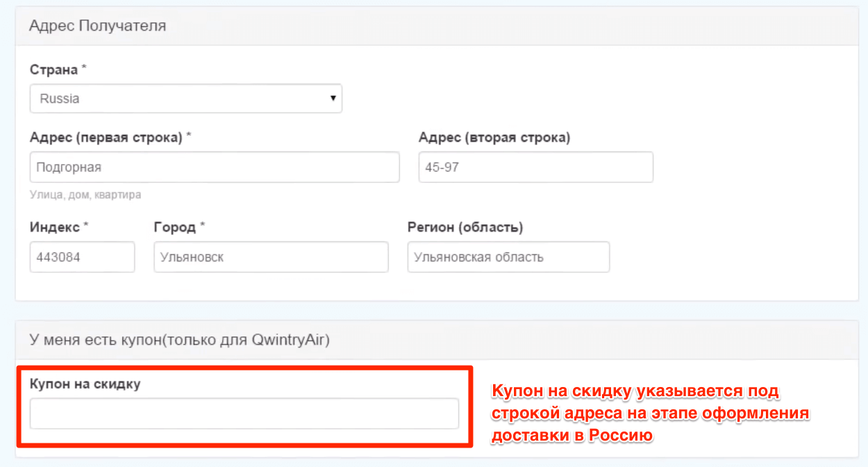Click the Страна label
Screen dimensions: 868x467
pos(55,69)
